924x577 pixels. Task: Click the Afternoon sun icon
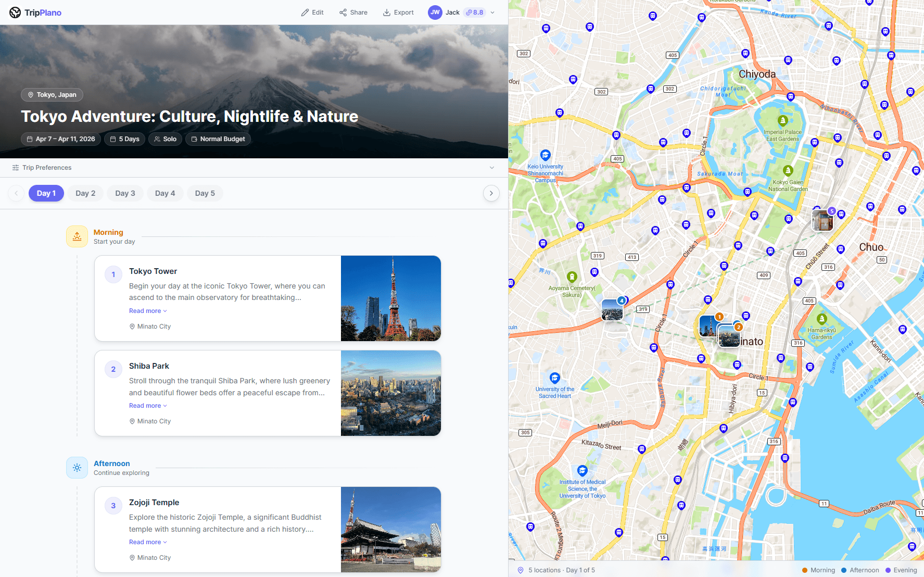[x=77, y=467]
